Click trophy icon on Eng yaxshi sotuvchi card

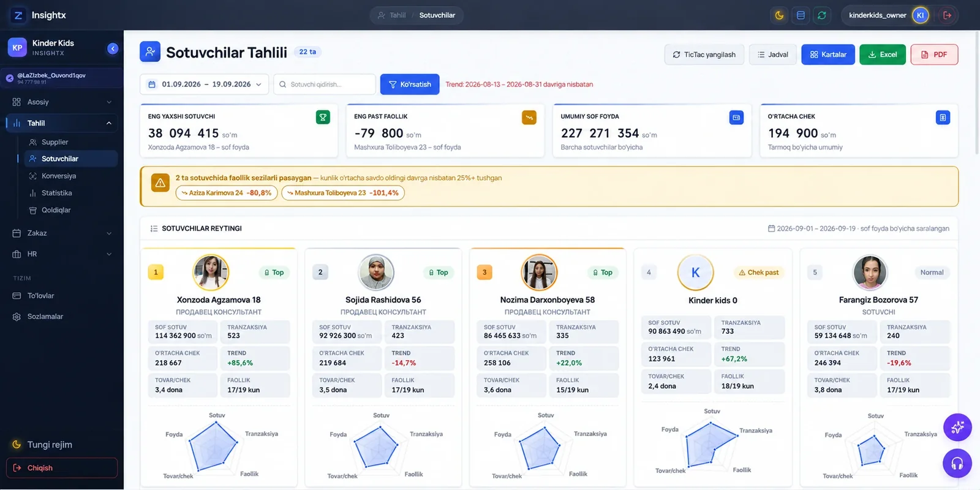pos(323,117)
